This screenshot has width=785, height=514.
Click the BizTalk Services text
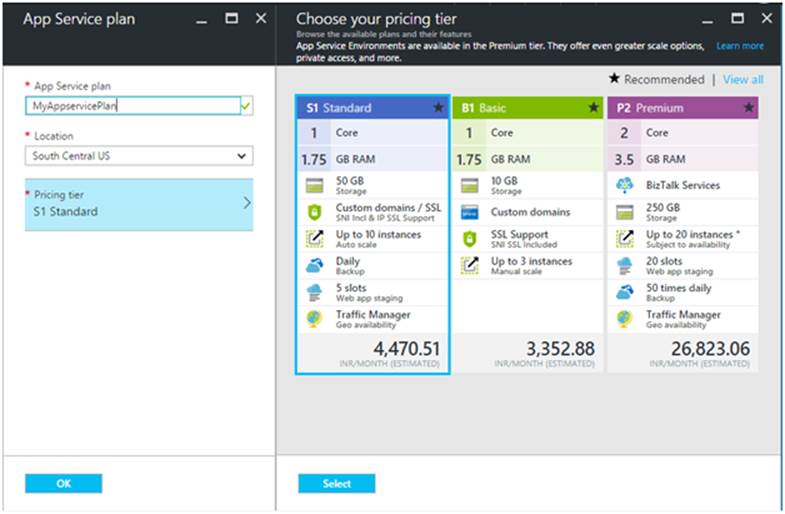coord(683,185)
